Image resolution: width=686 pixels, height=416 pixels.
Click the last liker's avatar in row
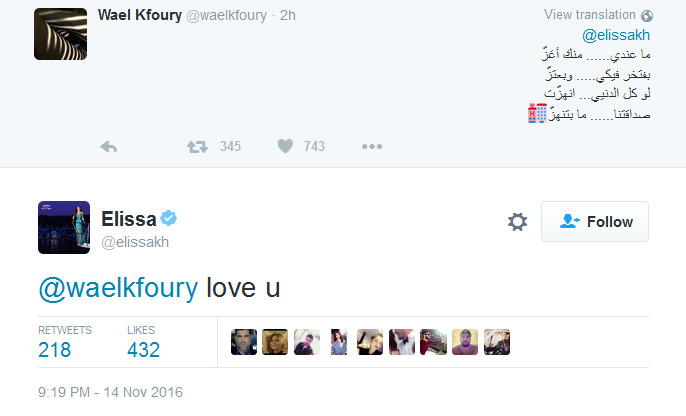click(x=497, y=343)
